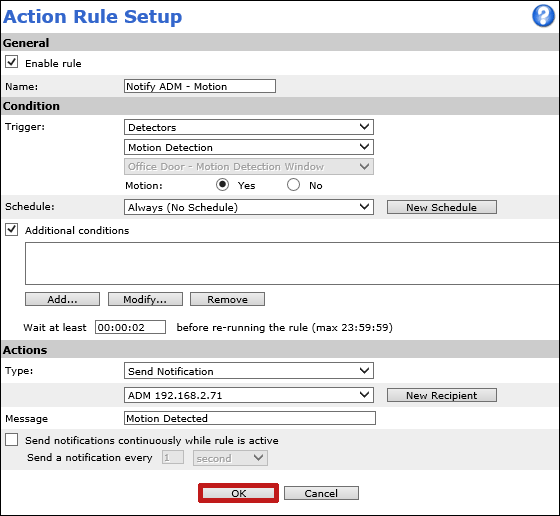Open the Always (No Schedule) dropdown
560x516 pixels.
249,207
